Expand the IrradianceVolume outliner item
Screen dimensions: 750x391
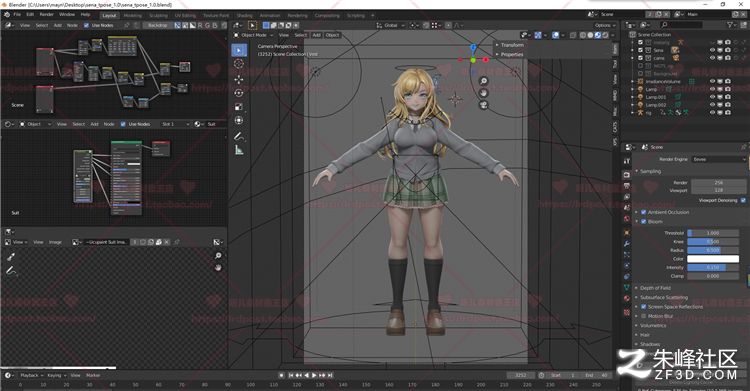(x=633, y=81)
